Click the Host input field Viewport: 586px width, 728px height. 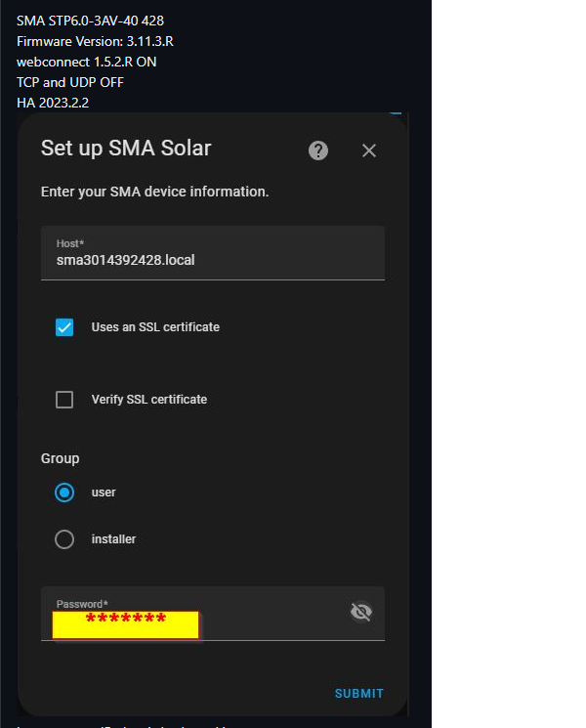[x=213, y=253]
